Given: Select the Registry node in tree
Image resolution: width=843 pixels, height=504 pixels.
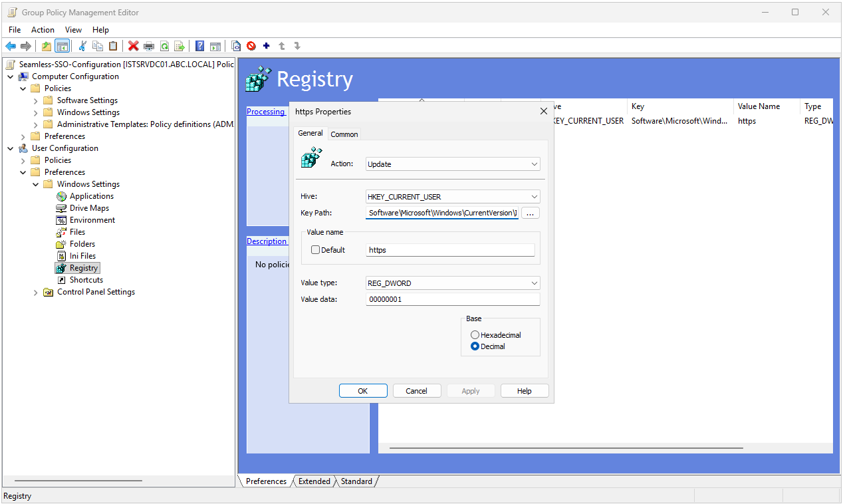Looking at the screenshot, I should pyautogui.click(x=84, y=268).
